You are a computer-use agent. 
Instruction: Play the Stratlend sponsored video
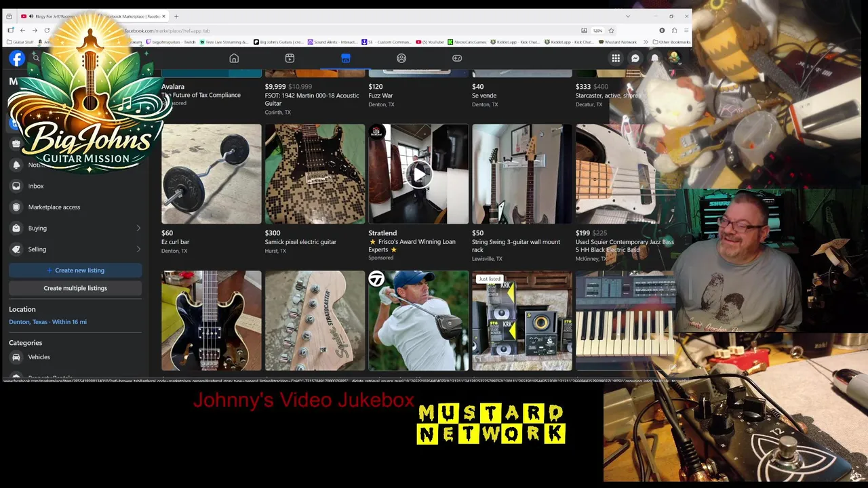(418, 174)
